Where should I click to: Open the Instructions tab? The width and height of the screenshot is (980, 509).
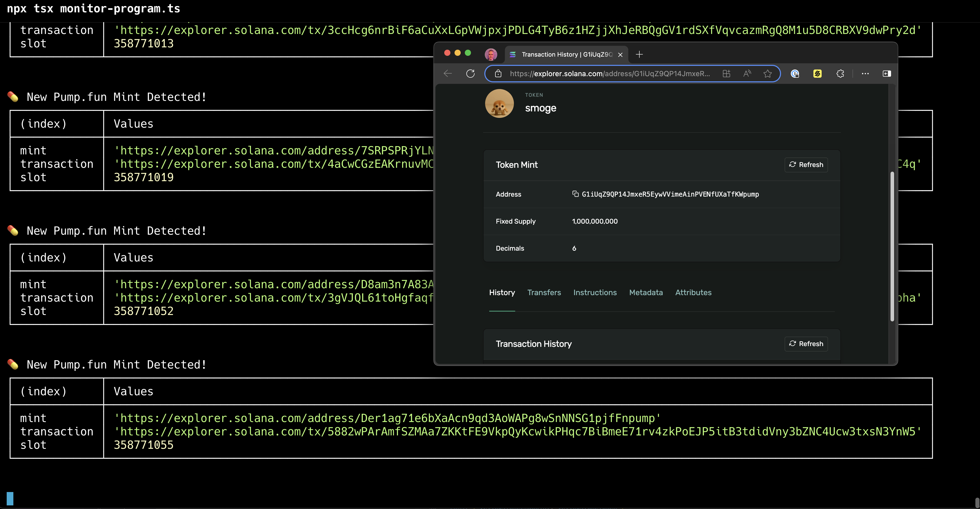[595, 292]
